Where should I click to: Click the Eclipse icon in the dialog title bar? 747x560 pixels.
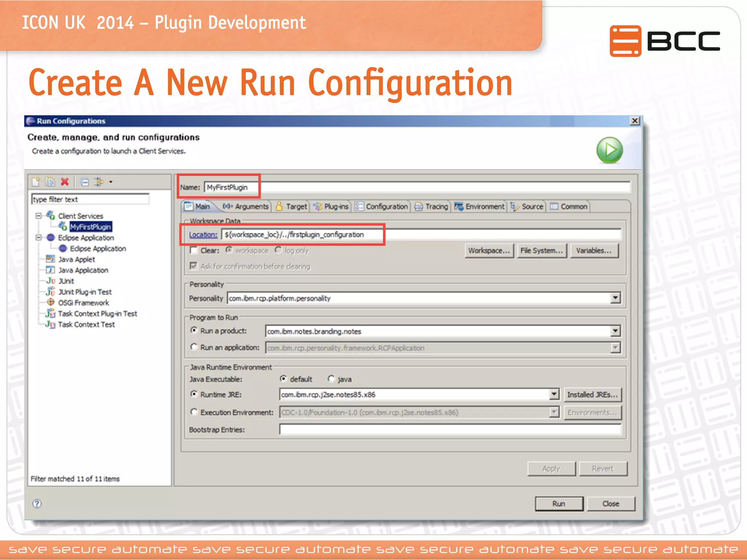point(31,121)
